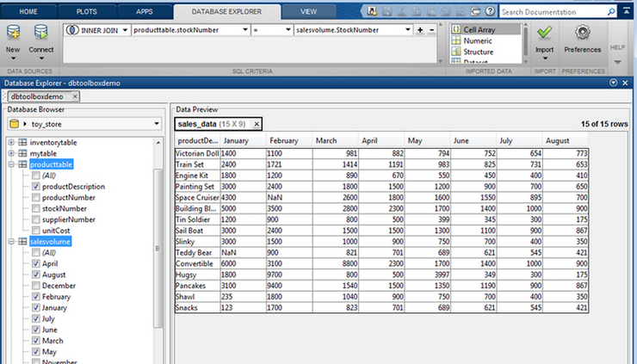Remove the join condition with minus icon
The image size is (637, 364).
point(431,30)
